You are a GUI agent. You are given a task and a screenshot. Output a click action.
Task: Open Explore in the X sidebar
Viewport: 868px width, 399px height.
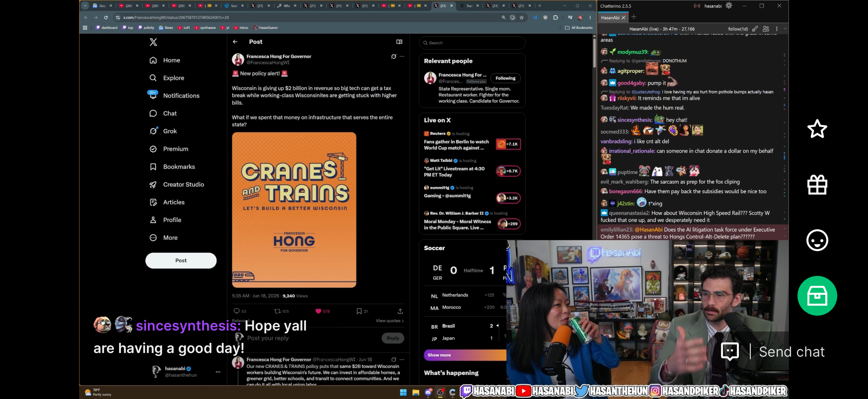pyautogui.click(x=167, y=78)
